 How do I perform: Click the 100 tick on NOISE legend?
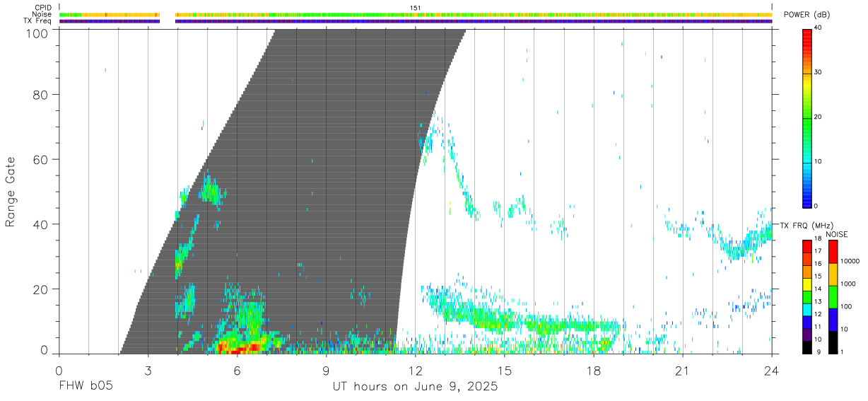(848, 306)
